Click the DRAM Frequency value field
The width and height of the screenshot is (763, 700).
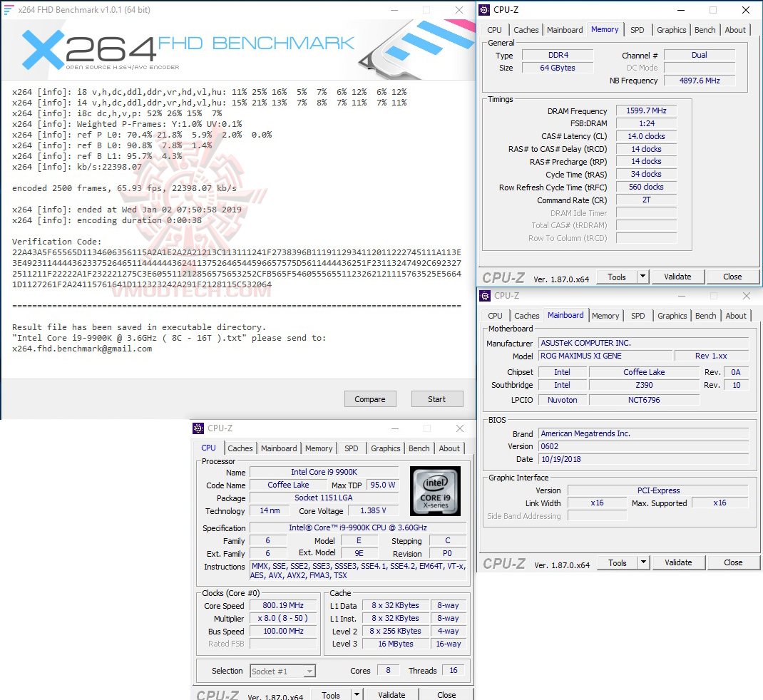pyautogui.click(x=645, y=110)
